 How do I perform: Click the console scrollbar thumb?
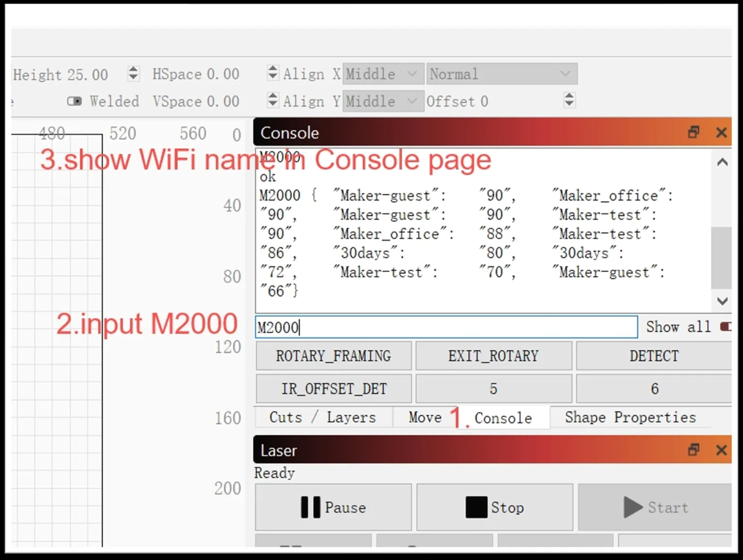coord(722,258)
